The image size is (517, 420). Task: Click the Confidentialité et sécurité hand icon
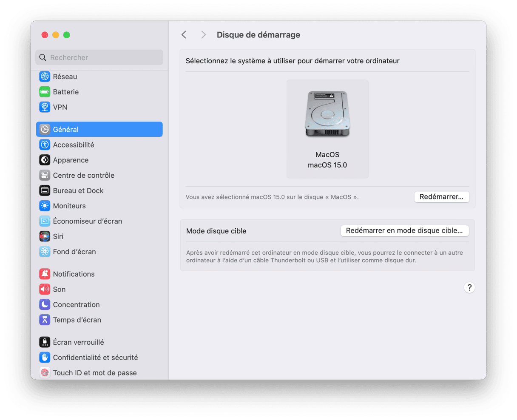[45, 357]
